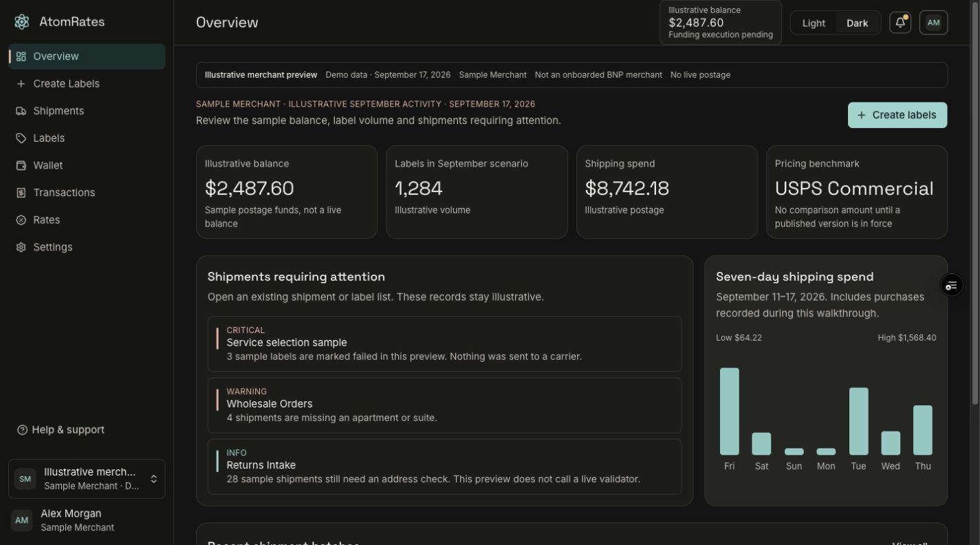
Task: Switch theme to Light
Action: (x=814, y=23)
